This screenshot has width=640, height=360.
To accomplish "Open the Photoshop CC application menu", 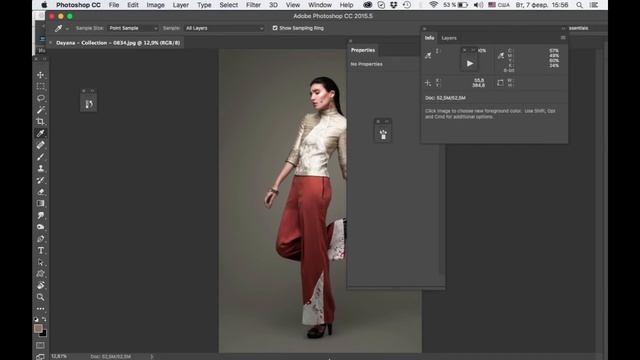I will [x=78, y=5].
